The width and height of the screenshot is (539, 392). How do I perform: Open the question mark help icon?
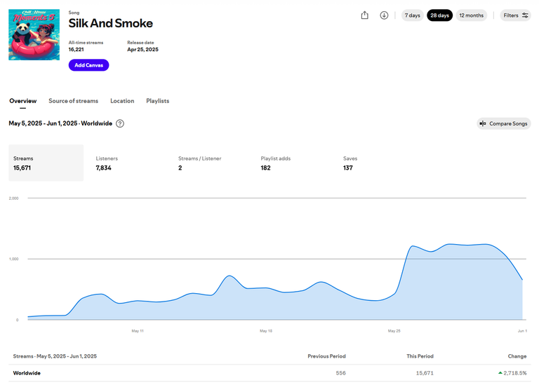[x=119, y=123]
